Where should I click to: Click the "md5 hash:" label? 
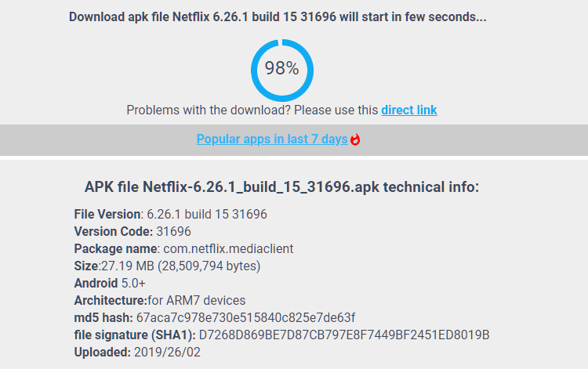(103, 317)
